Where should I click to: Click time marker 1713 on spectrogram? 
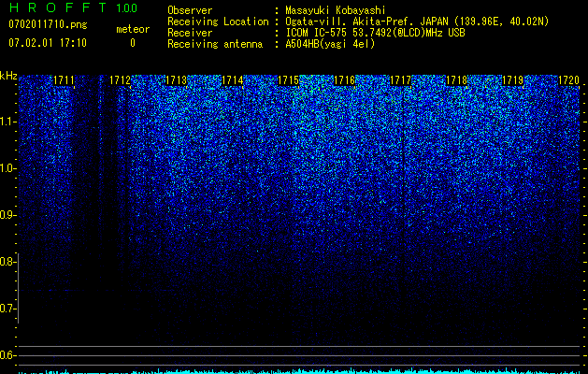click(x=177, y=80)
